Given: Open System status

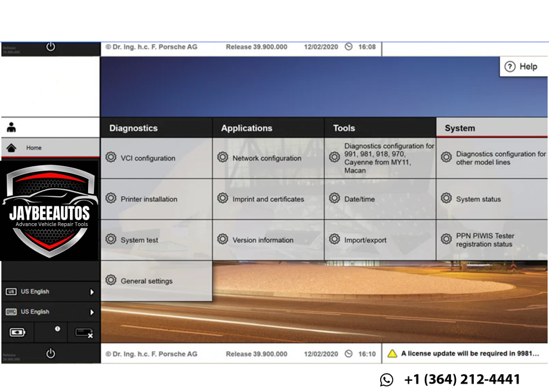Looking at the screenshot, I should click(492, 199).
